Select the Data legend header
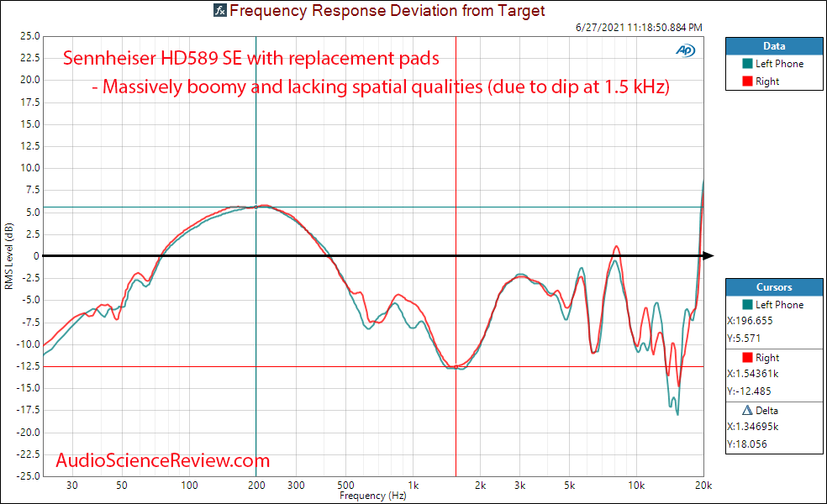The width and height of the screenshot is (827, 504). click(x=774, y=46)
